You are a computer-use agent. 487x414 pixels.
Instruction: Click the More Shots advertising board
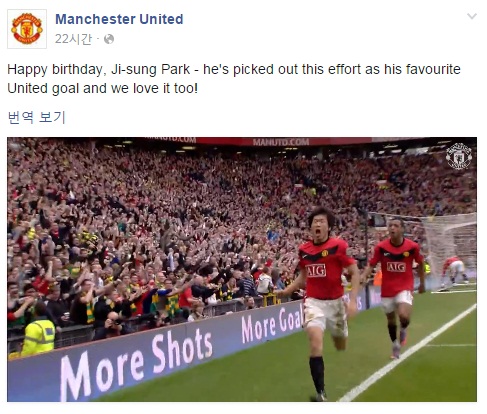click(x=137, y=362)
